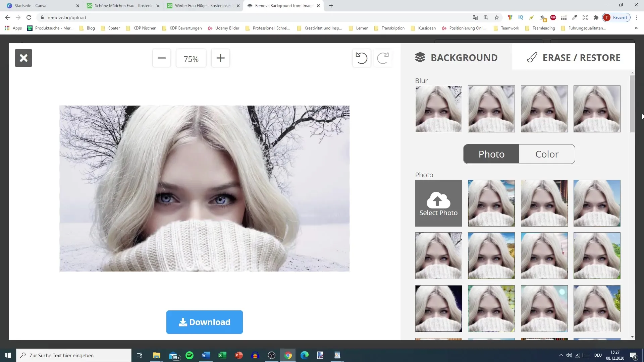
Task: Open a new browser tab
Action: pos(331,6)
